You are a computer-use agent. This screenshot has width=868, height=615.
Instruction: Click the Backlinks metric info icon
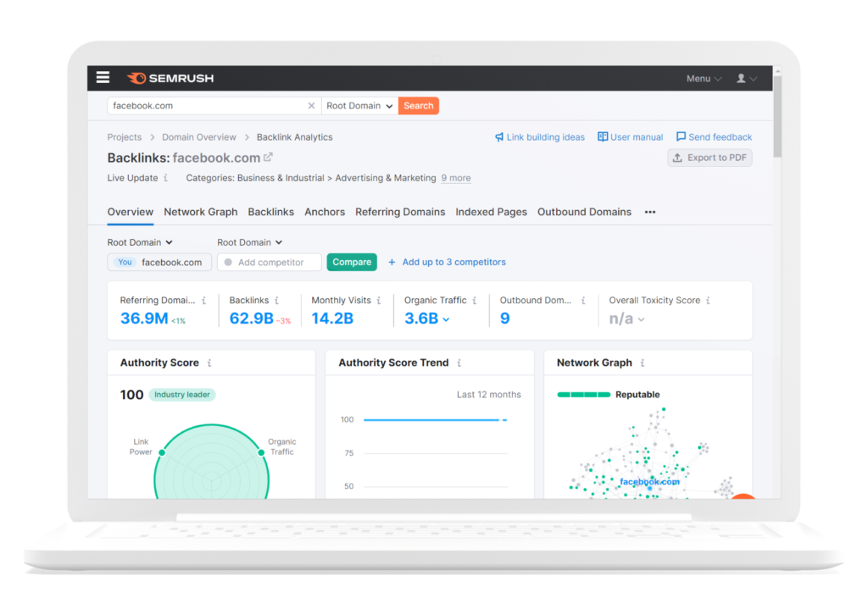pyautogui.click(x=277, y=300)
